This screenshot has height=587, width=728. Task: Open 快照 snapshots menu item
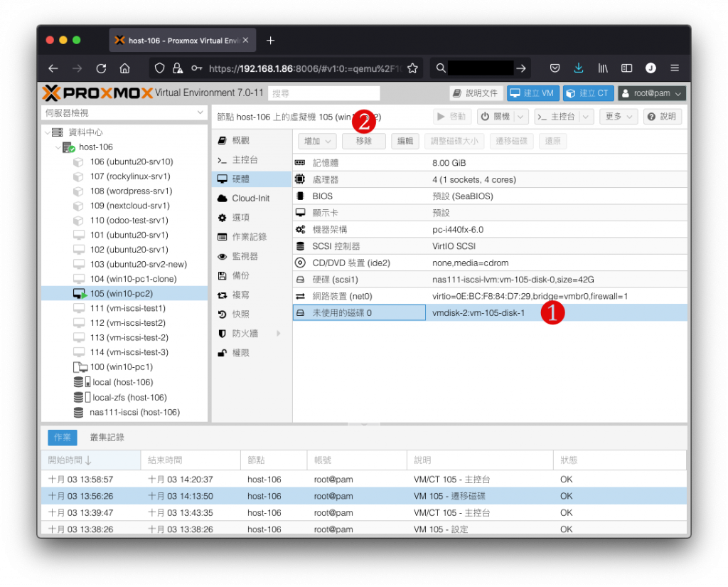[x=251, y=314]
